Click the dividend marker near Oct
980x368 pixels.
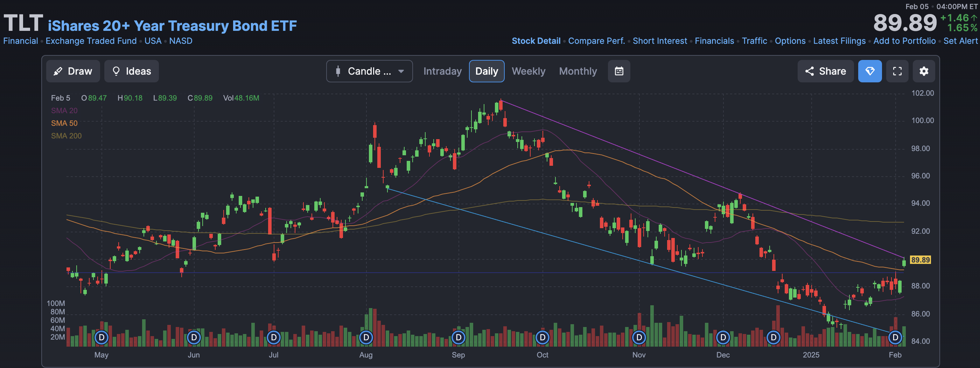542,337
